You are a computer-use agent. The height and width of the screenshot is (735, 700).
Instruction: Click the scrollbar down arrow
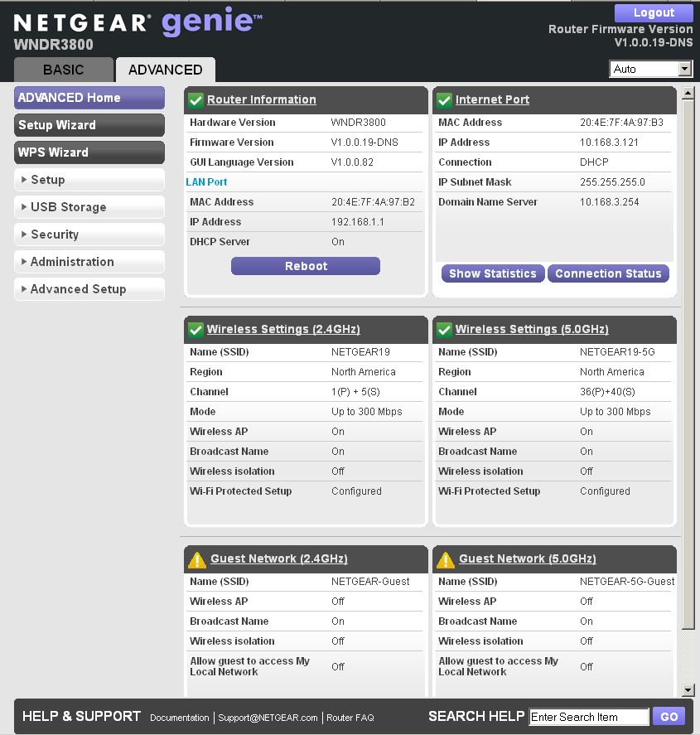coord(688,689)
